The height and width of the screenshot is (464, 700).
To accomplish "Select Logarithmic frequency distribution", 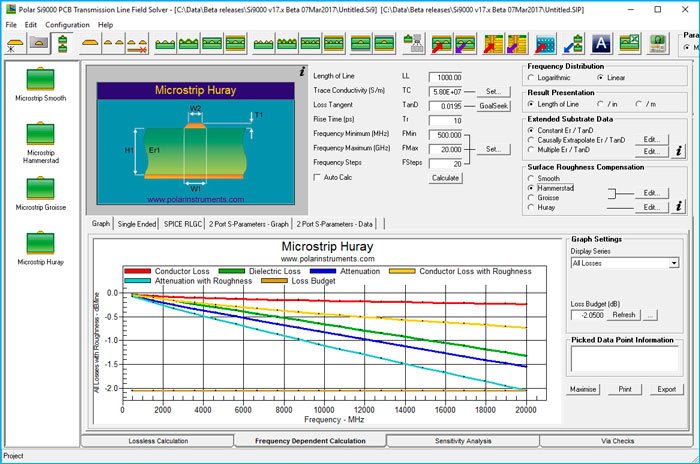I will pos(531,78).
